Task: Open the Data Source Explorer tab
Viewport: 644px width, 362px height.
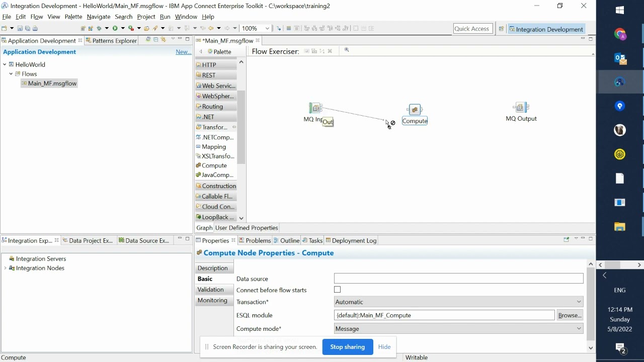Action: [144, 240]
